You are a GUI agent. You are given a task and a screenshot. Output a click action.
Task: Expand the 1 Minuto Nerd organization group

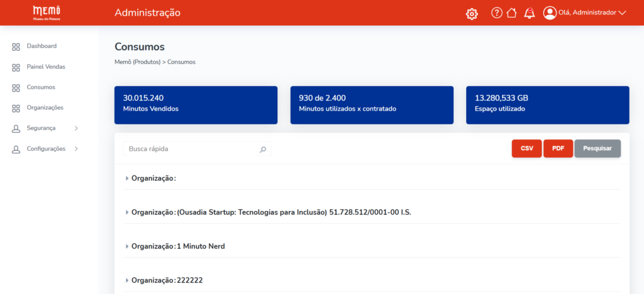coord(127,246)
